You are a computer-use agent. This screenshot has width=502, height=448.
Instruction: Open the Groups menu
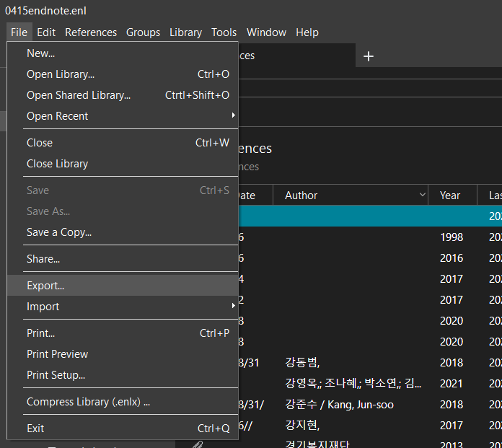143,32
